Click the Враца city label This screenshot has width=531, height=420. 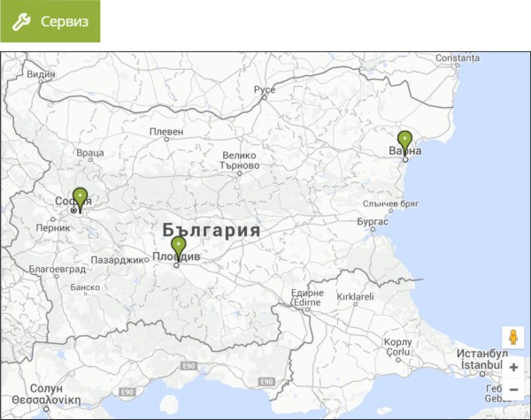90,153
